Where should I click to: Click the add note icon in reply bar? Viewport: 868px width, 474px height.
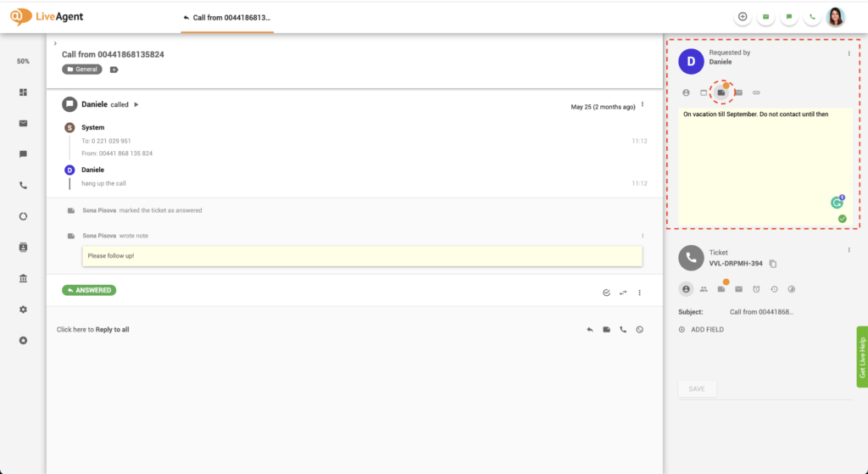coord(606,329)
